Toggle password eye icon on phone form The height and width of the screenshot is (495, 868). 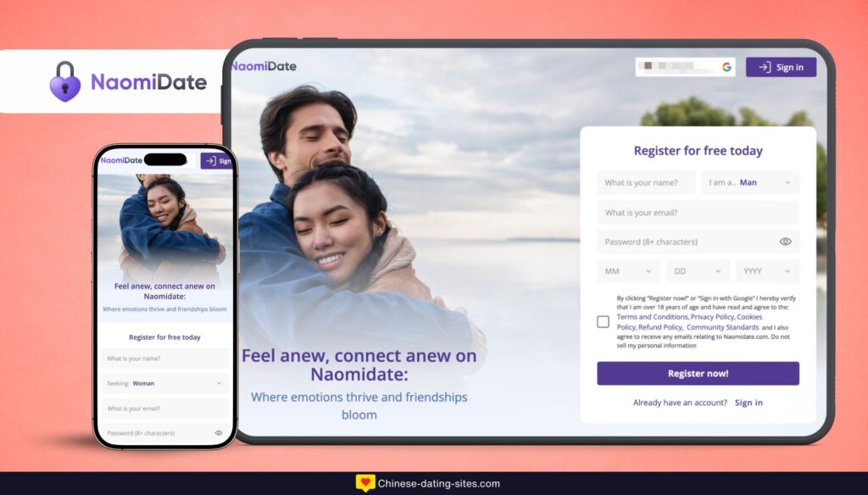tap(218, 433)
